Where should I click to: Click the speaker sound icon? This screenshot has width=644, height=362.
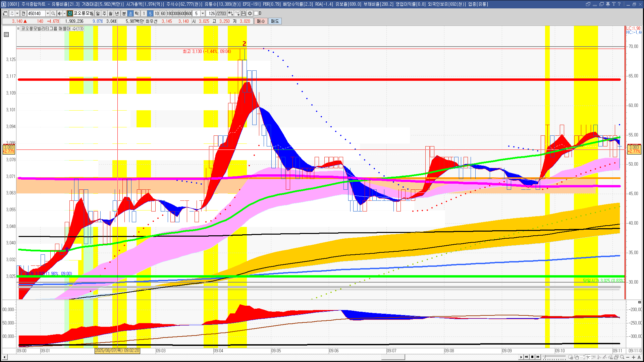(59, 13)
